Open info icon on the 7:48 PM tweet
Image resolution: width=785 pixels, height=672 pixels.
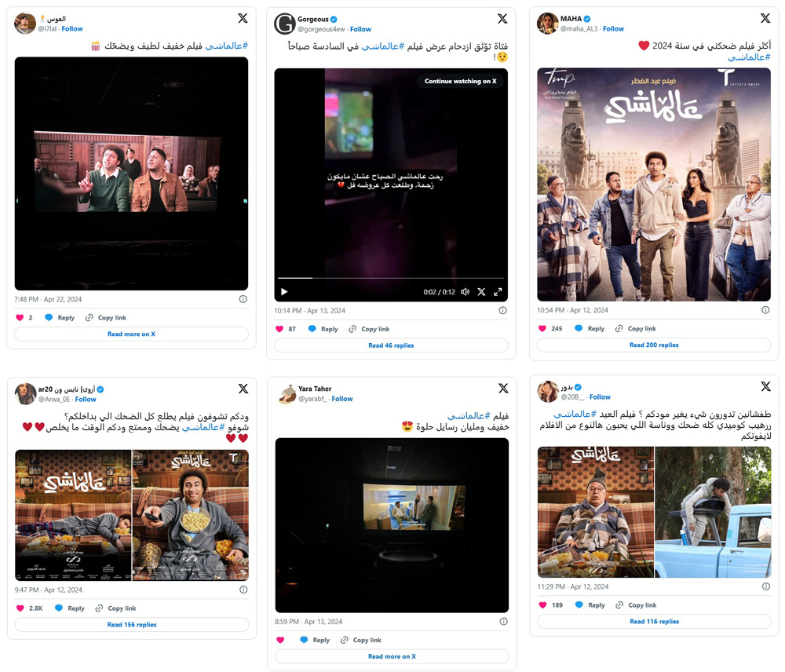(x=243, y=299)
